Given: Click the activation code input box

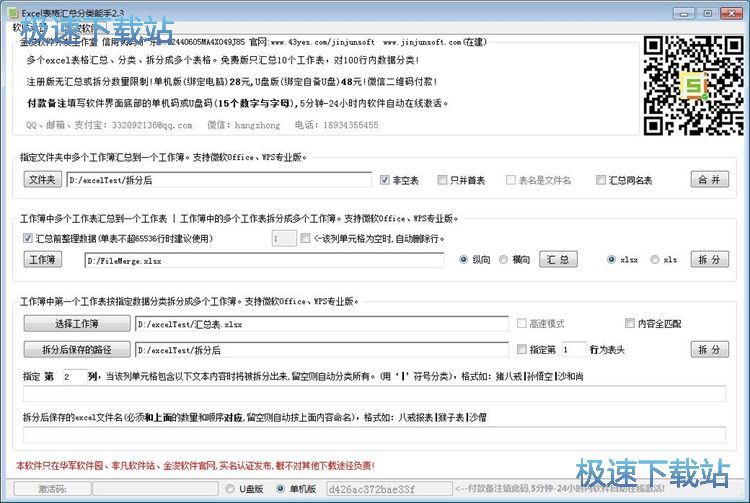Looking at the screenshot, I should [x=155, y=489].
